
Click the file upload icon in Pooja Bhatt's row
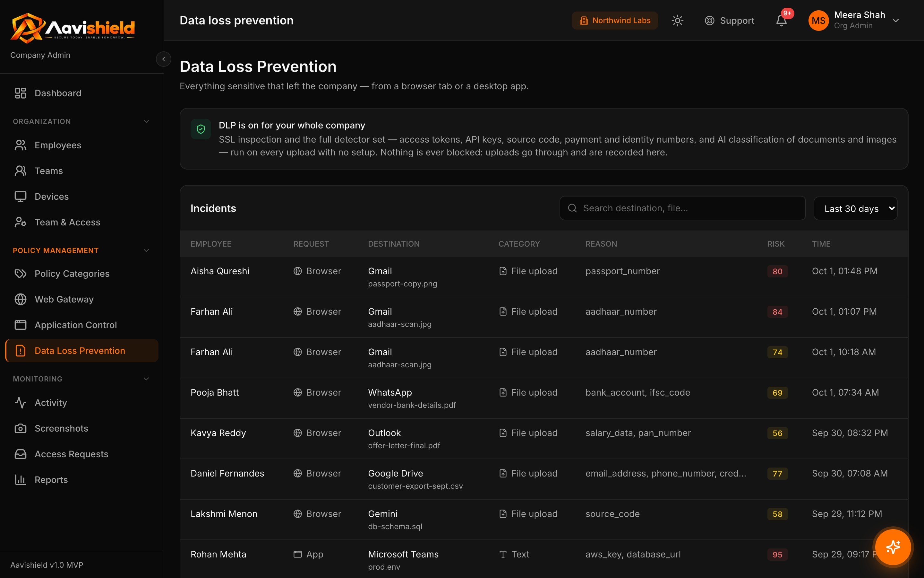point(503,393)
